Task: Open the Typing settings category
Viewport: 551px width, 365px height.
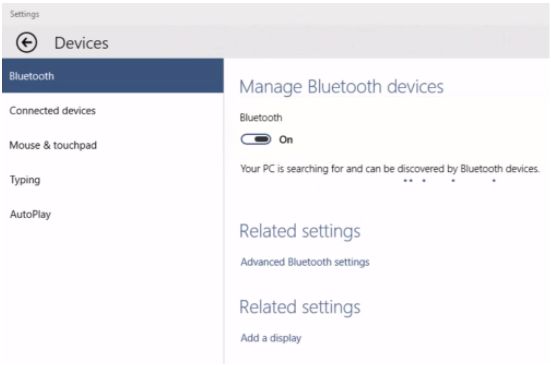Action: [x=112, y=180]
